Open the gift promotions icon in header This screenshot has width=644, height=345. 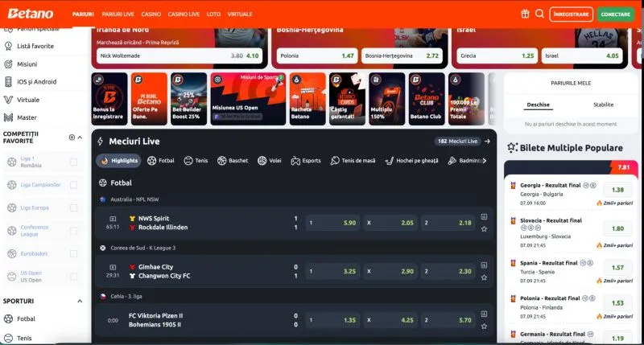tap(525, 14)
